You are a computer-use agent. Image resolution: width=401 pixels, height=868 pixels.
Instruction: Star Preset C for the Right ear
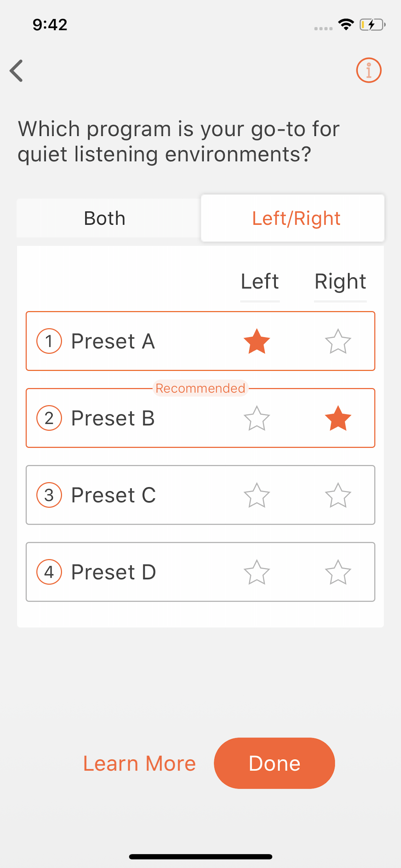coord(338,495)
